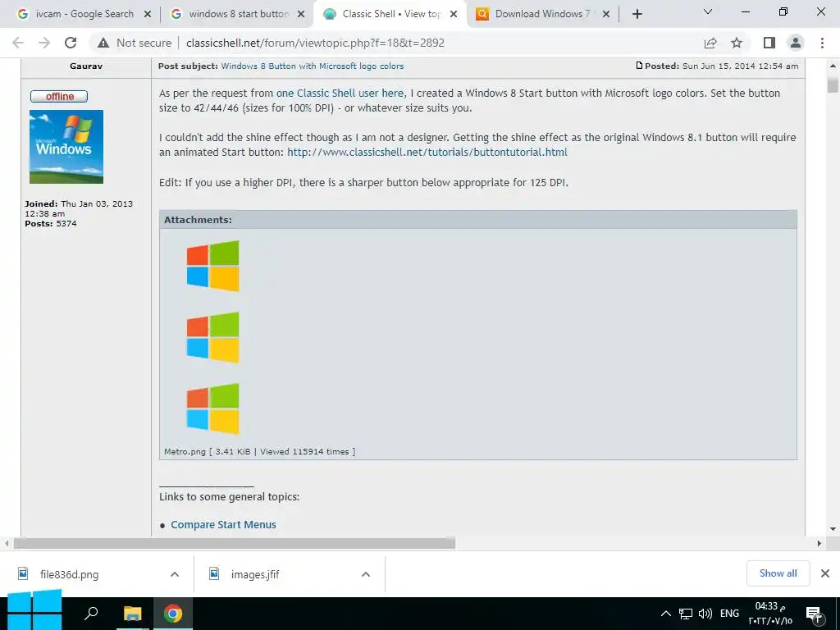Viewport: 840px width, 630px height.
Task: Close the windows 8 start button tab
Action: point(301,15)
